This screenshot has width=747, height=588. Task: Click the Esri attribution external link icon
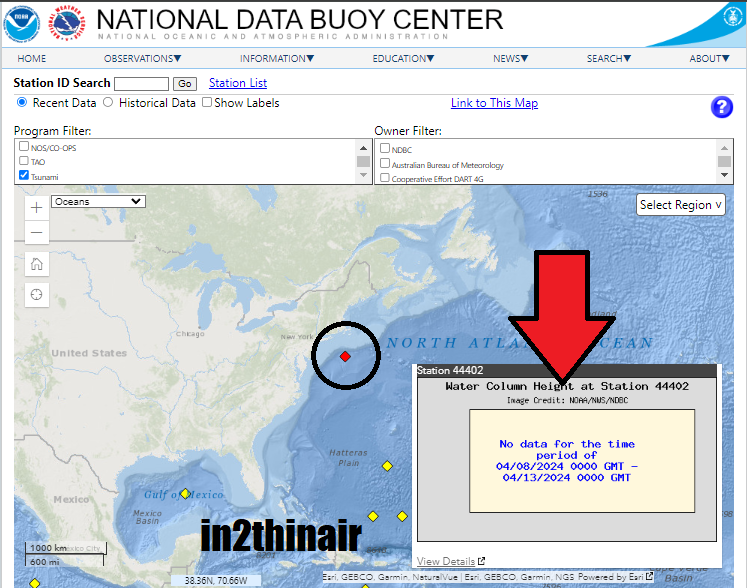(649, 576)
